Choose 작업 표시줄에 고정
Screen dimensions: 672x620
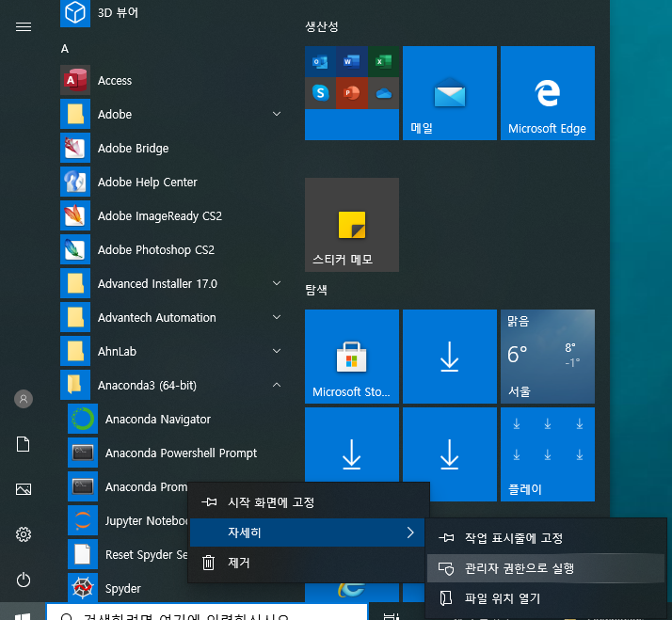coord(546,538)
